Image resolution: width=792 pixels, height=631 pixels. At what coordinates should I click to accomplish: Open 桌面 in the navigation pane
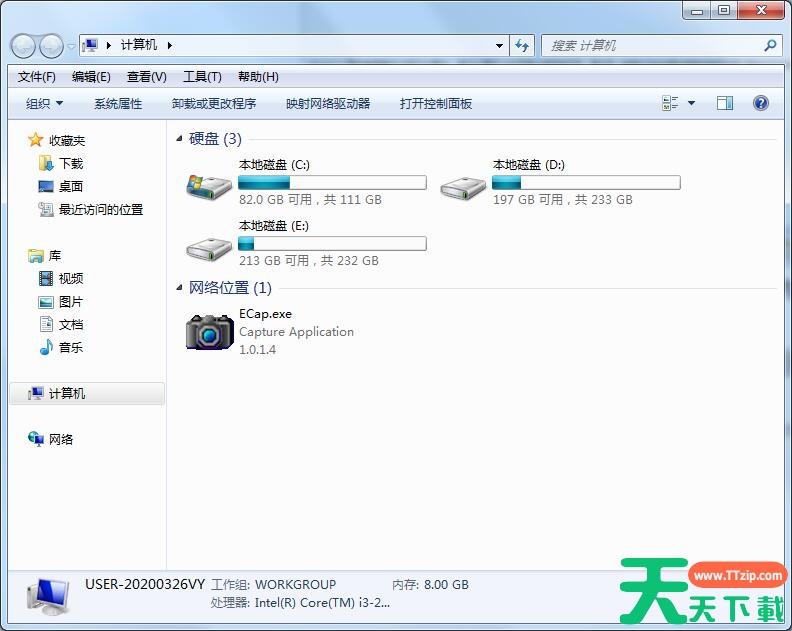pos(61,186)
